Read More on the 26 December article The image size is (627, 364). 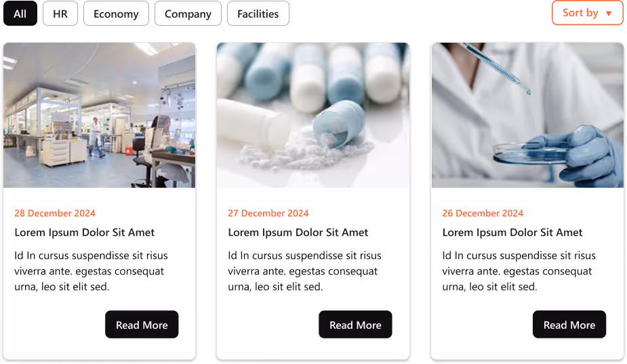click(x=569, y=325)
